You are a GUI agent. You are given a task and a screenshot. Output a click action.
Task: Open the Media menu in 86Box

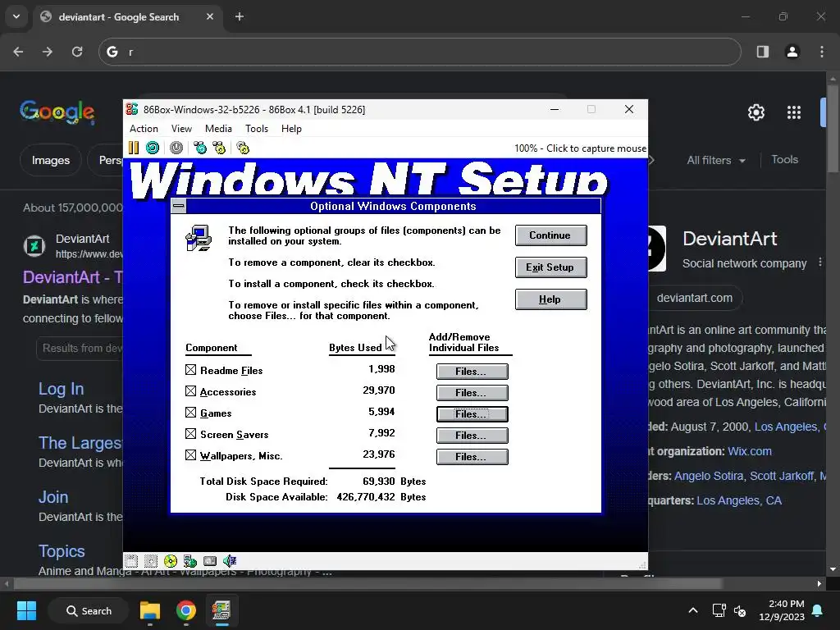point(218,129)
